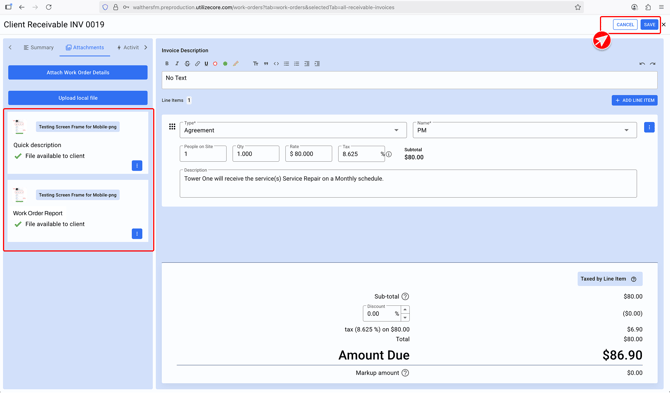Create a numbered list

click(297, 64)
